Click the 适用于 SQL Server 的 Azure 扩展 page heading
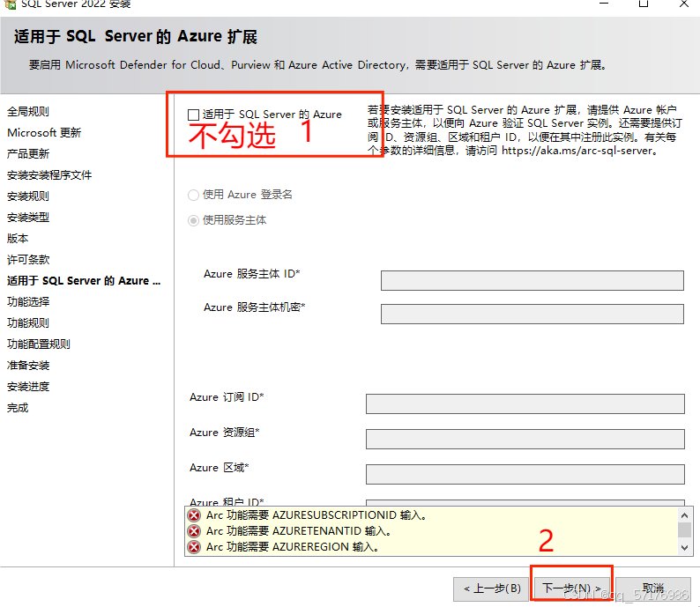Screen dimensions: 700x607 (x=136, y=37)
